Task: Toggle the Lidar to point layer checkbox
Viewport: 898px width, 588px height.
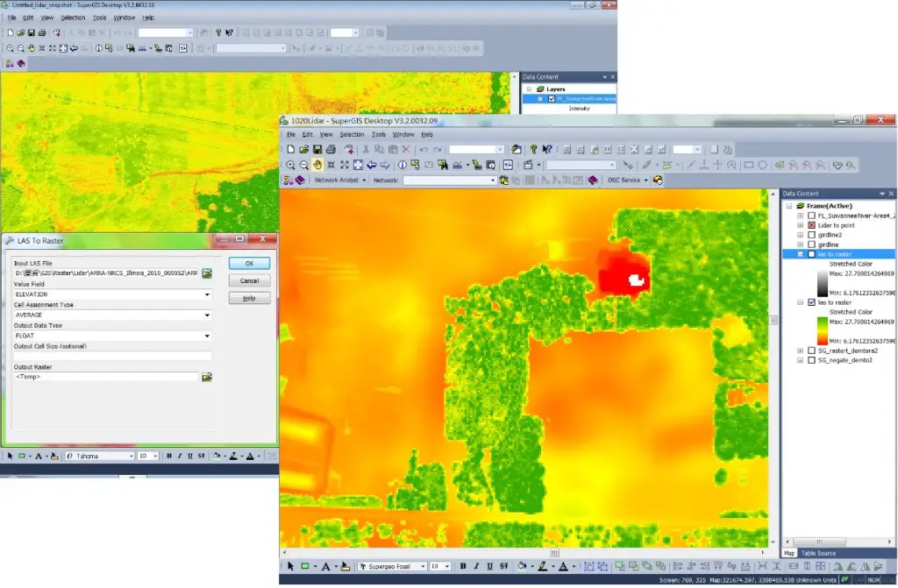Action: tap(811, 225)
